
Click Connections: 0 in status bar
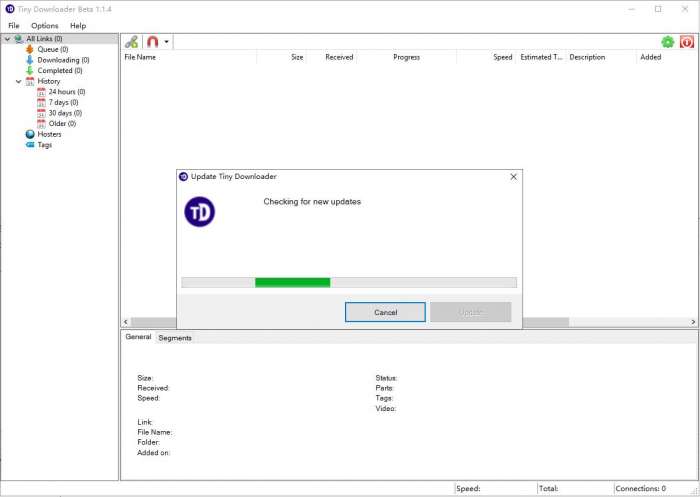pos(641,489)
